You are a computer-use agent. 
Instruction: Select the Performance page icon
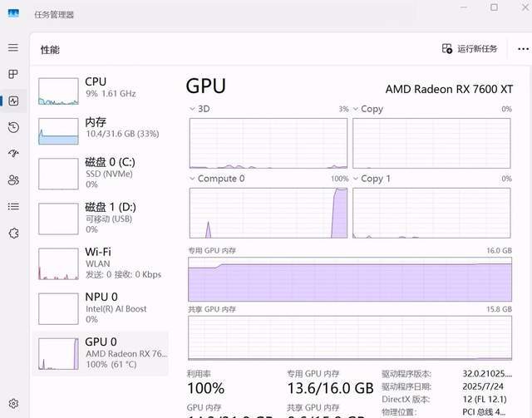click(x=13, y=101)
